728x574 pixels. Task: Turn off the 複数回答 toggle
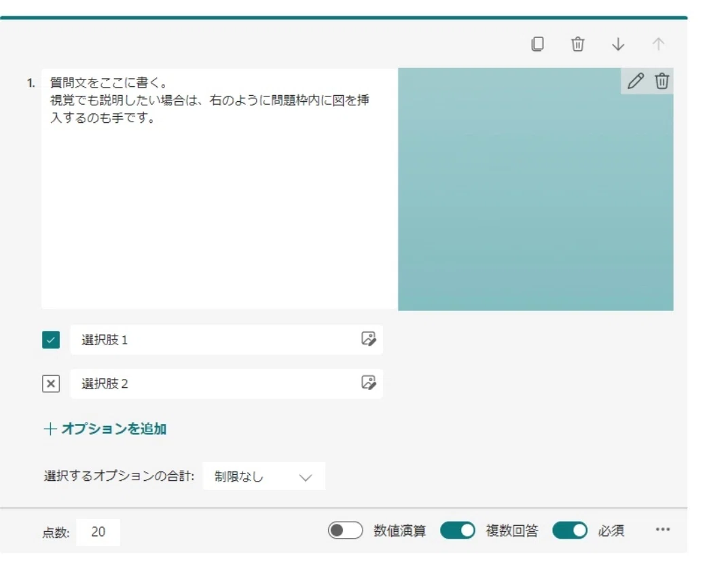(x=457, y=530)
